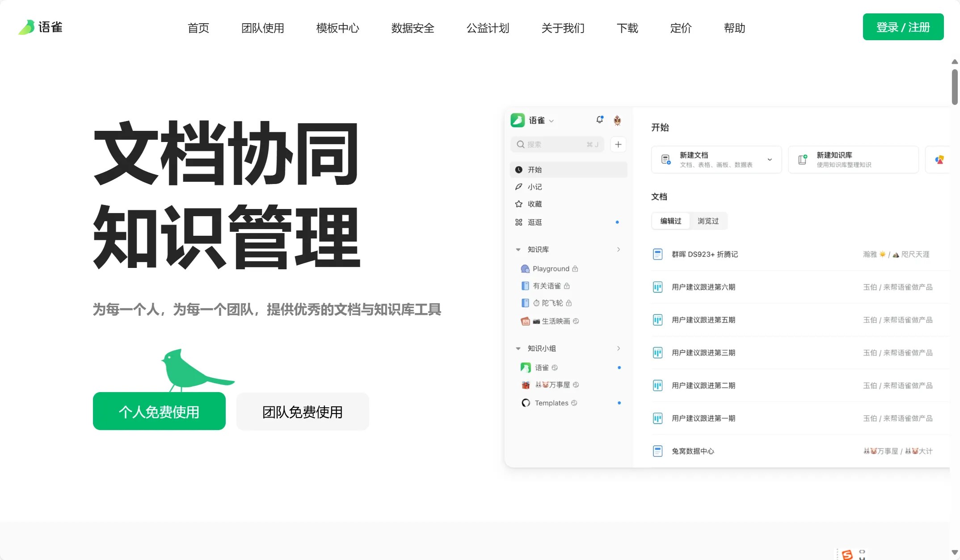Click on 用户建议跟进第六期 document link
The height and width of the screenshot is (560, 960).
[703, 287]
